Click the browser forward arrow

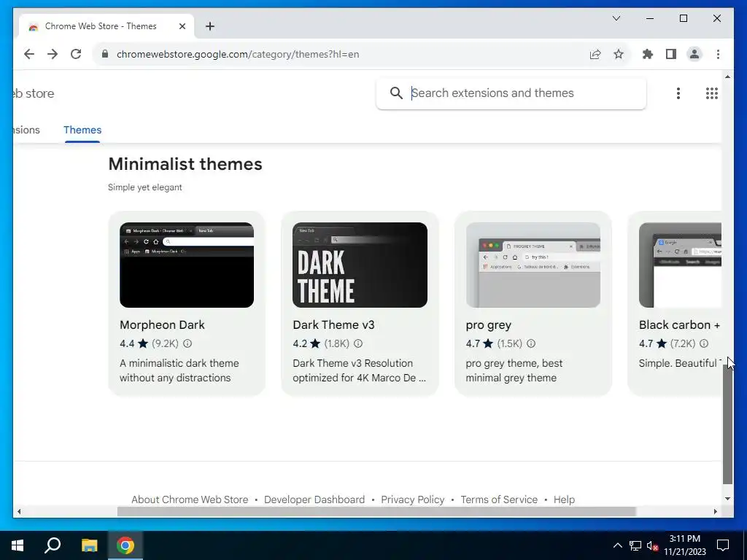(x=53, y=54)
